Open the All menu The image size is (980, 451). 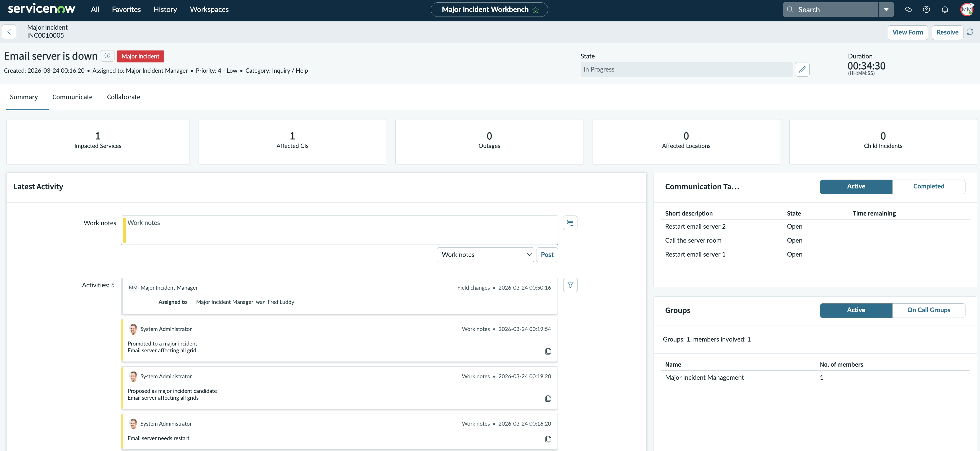pyautogui.click(x=95, y=9)
